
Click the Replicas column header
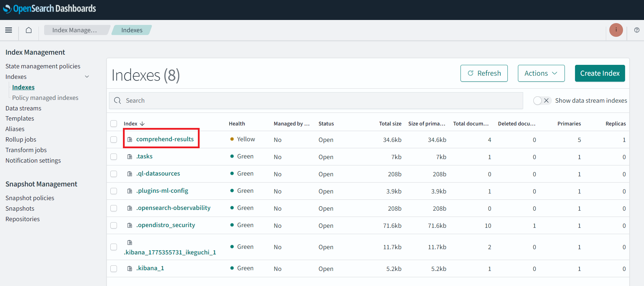(616, 124)
